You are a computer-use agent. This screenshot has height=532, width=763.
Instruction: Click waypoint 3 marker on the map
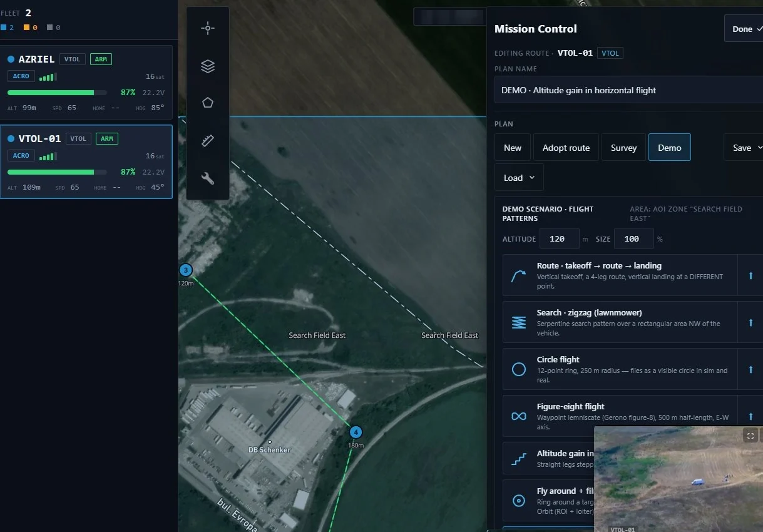tap(185, 270)
